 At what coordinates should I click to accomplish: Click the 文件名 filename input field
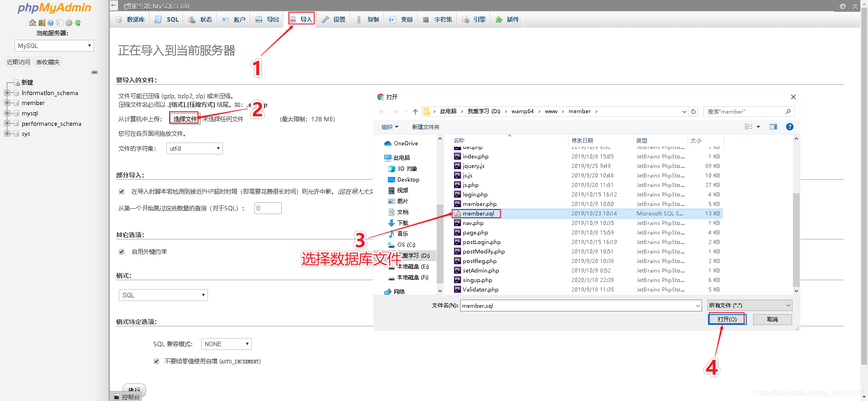coord(581,306)
